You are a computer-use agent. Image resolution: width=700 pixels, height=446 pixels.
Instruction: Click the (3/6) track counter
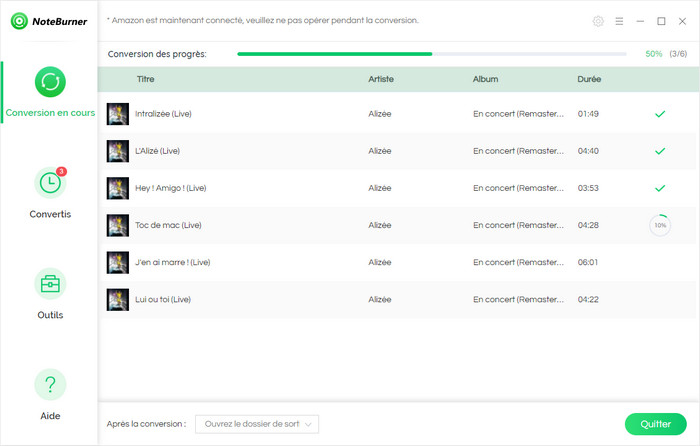(x=678, y=54)
